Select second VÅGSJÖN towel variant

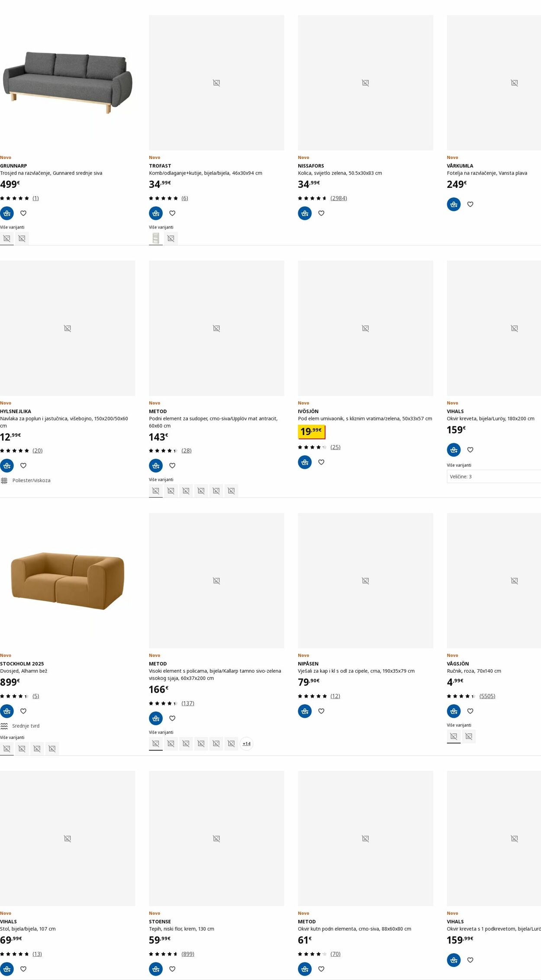pos(469,736)
